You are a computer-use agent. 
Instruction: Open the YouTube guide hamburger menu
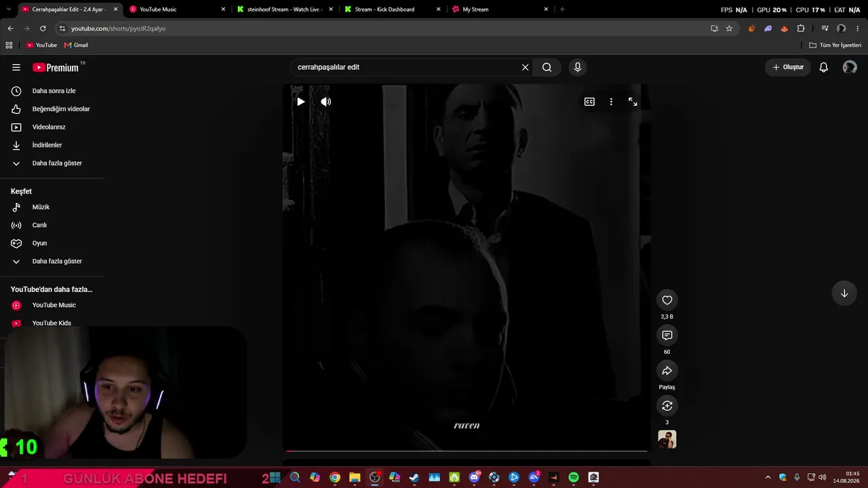[16, 67]
